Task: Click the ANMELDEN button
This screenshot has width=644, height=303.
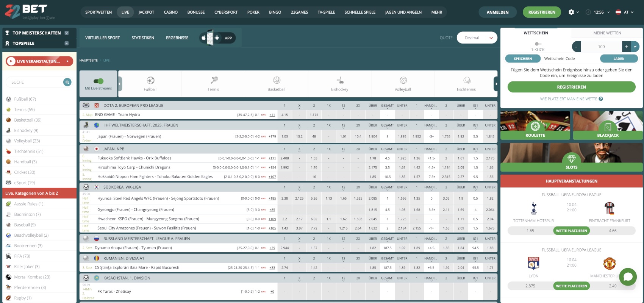Action: pyautogui.click(x=497, y=12)
